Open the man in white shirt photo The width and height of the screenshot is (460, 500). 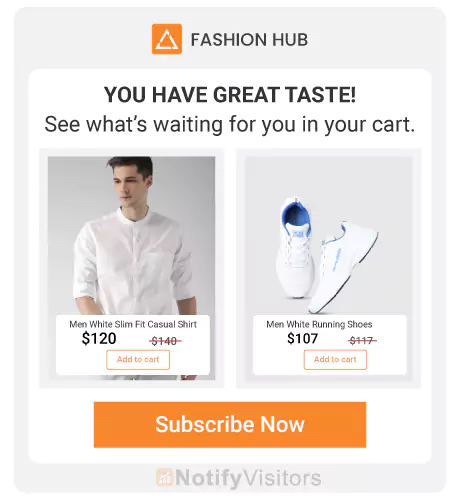pyautogui.click(x=131, y=235)
